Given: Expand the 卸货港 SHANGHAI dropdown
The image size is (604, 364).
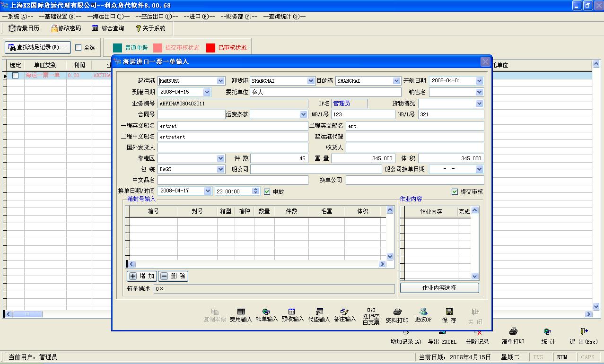Looking at the screenshot, I should (311, 81).
